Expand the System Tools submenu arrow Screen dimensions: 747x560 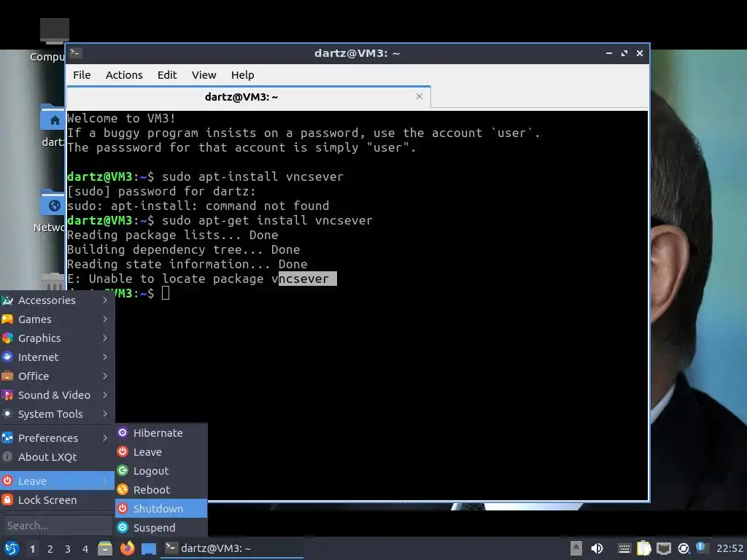tap(105, 414)
